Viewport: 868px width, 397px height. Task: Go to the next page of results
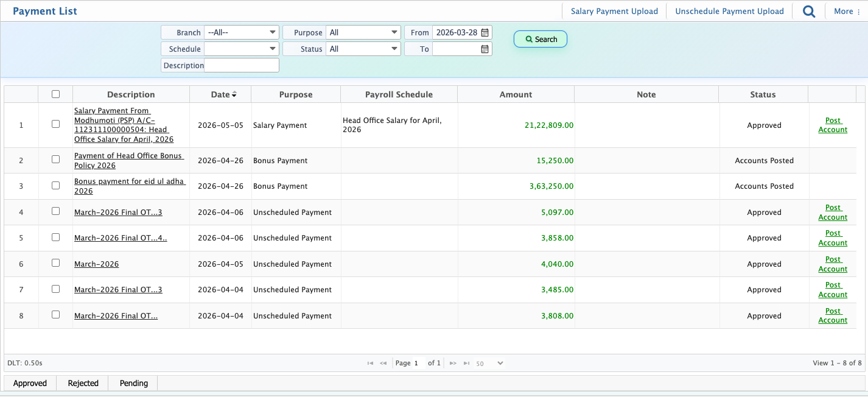[x=453, y=364]
